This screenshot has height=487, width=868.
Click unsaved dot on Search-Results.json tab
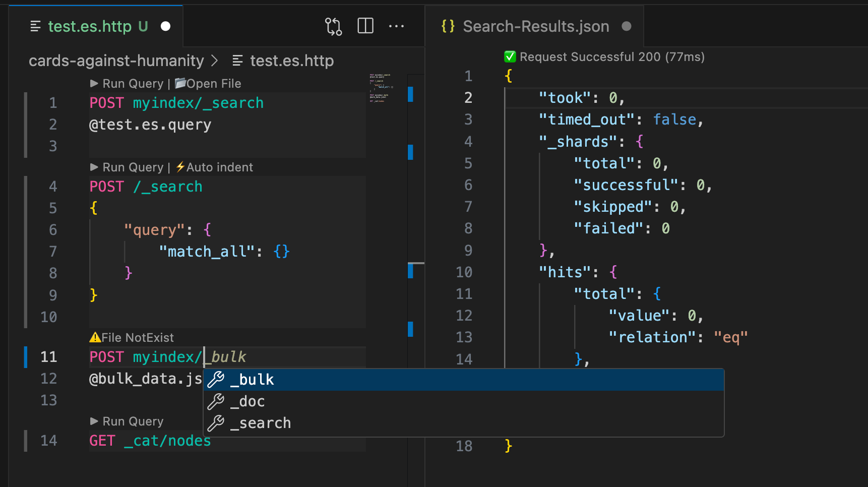[627, 26]
